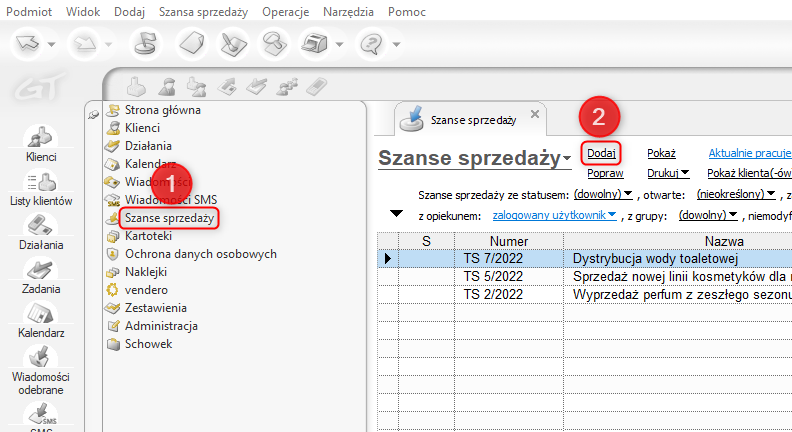
Task: Open the help icon dropdown arrow
Action: pos(397,44)
